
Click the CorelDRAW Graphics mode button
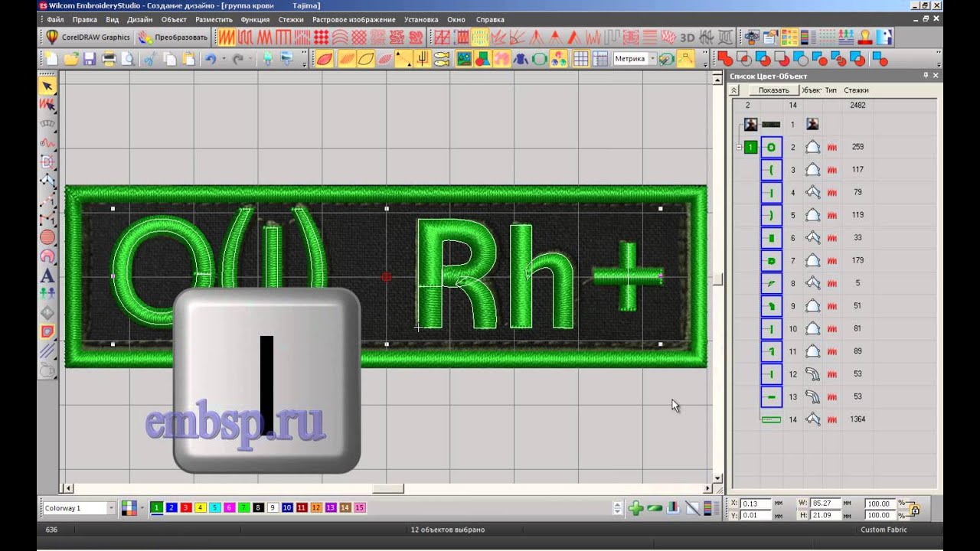[88, 37]
